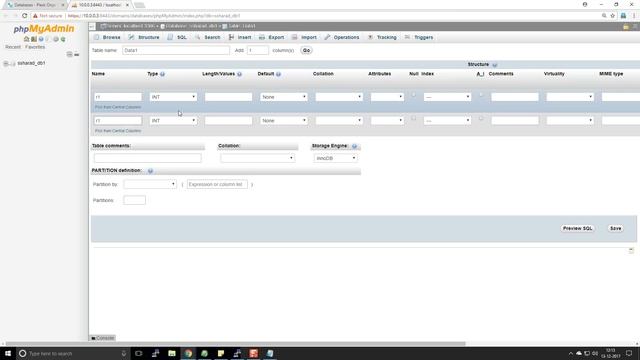Click the small icon at bottom-right of form

(631, 250)
